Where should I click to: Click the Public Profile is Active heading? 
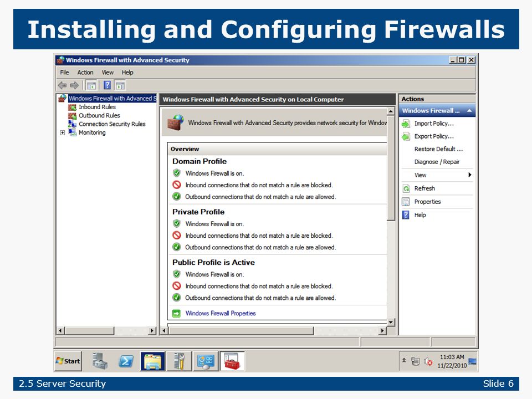213,262
